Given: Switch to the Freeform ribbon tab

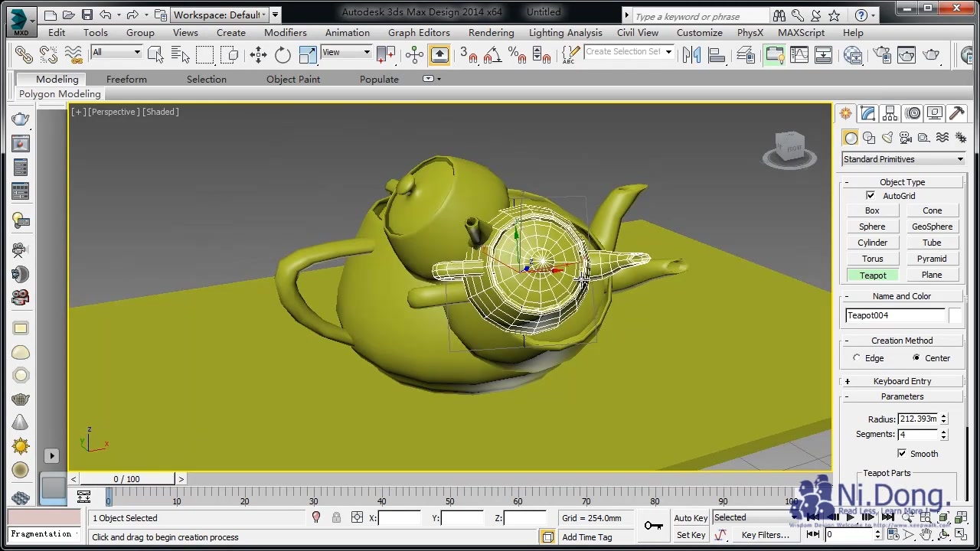Looking at the screenshot, I should 126,80.
